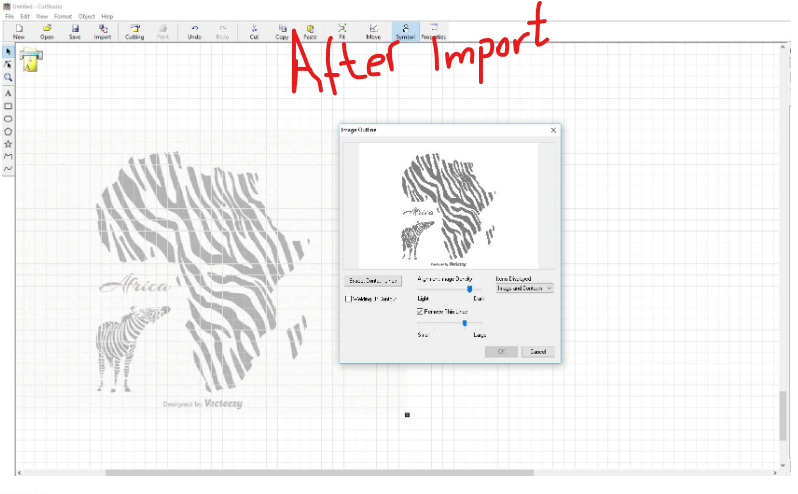This screenshot has width=798, height=494.
Task: Select the Polygon drawing tool
Action: click(x=8, y=131)
